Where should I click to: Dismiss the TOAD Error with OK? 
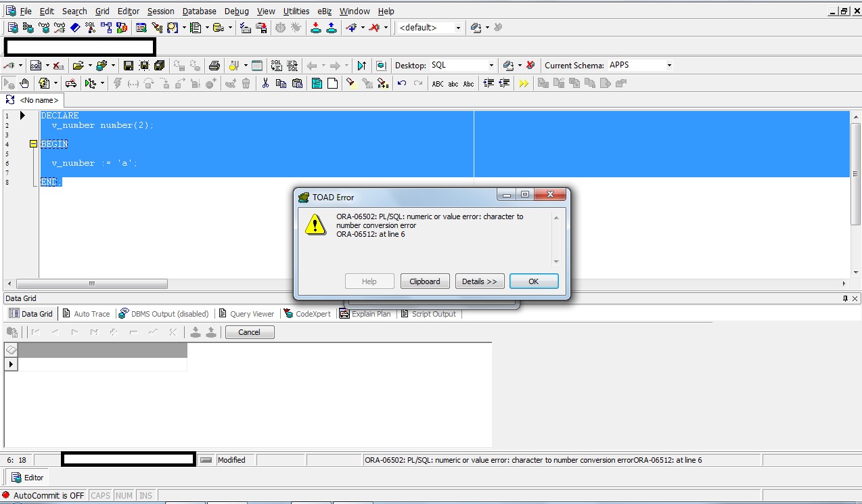534,281
